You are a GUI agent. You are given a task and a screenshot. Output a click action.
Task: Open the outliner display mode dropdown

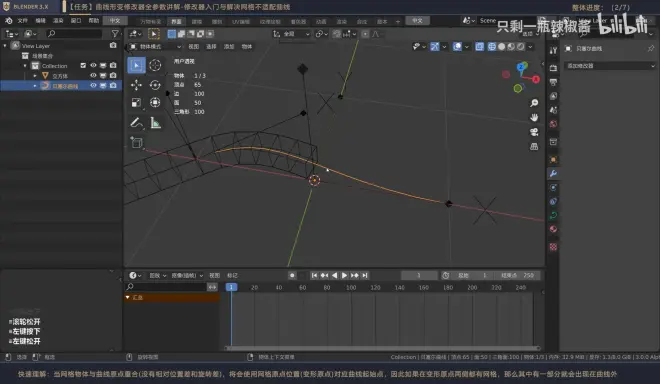(x=11, y=34)
